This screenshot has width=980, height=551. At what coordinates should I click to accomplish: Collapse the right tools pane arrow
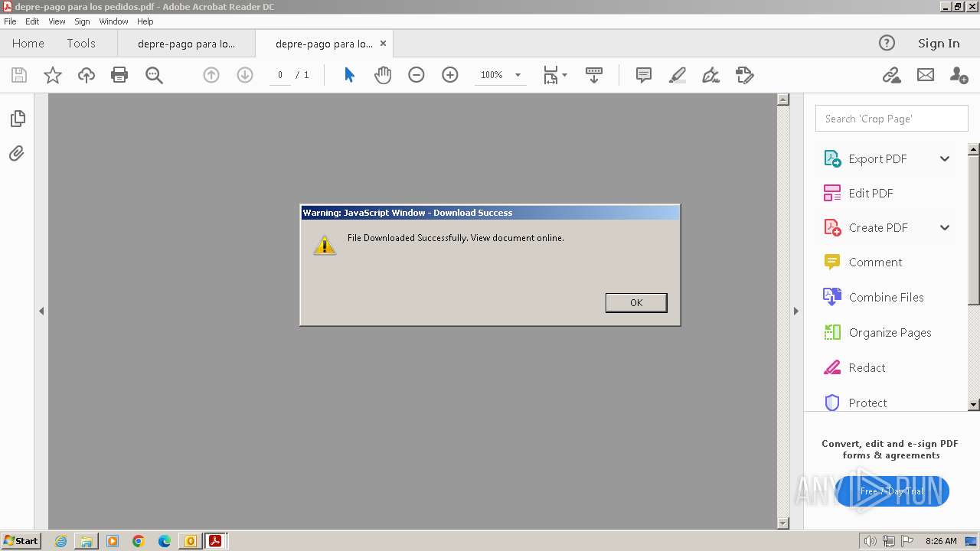[795, 311]
